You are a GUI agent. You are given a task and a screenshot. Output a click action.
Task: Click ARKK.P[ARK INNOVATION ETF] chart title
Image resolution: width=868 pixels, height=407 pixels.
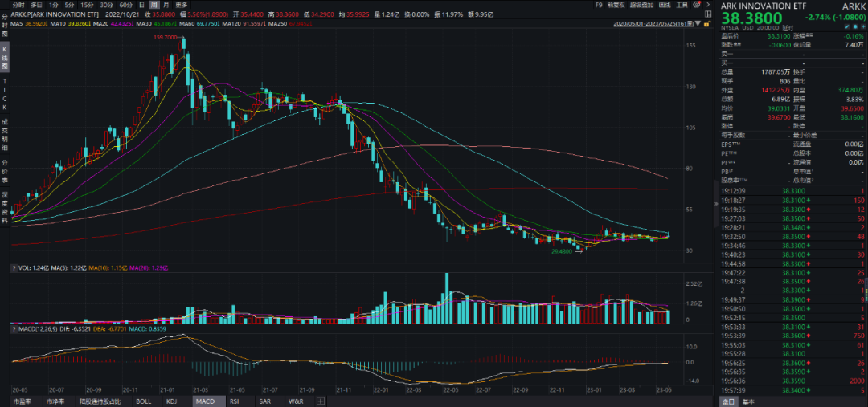coord(55,14)
